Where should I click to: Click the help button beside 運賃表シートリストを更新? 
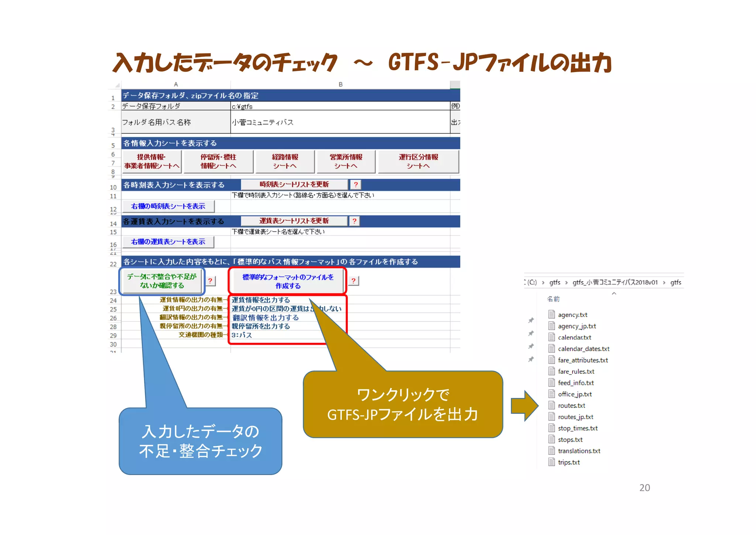354,221
